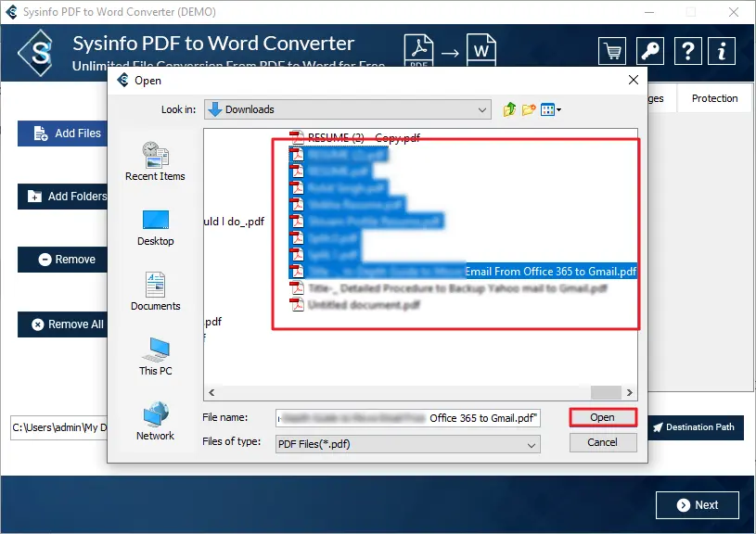Click the horizontal scrollbar thumb
The image size is (756, 534).
point(606,393)
